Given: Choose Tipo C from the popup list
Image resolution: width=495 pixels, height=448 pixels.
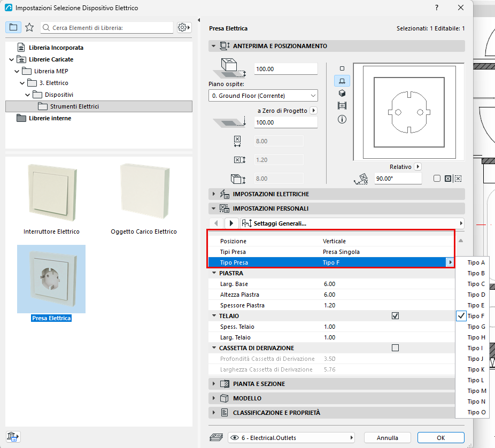Looking at the screenshot, I should click(x=476, y=284).
